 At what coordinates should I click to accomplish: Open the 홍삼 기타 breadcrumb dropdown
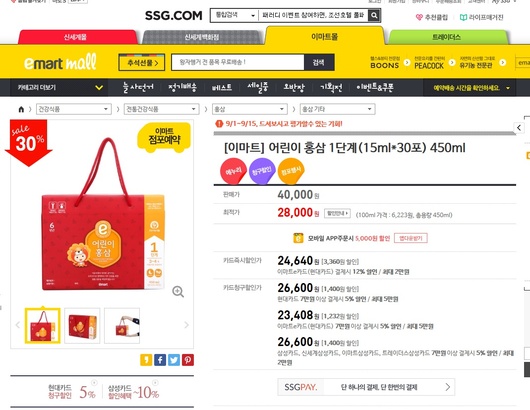coord(338,109)
